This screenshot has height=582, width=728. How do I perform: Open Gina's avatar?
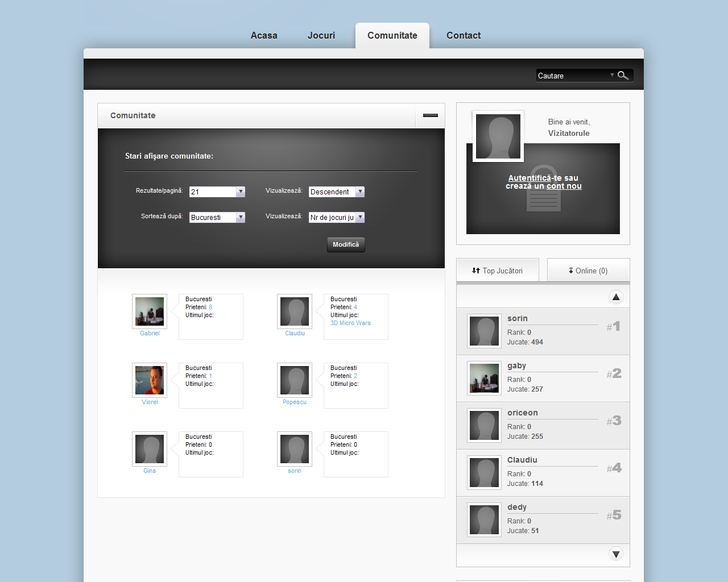[x=150, y=449]
